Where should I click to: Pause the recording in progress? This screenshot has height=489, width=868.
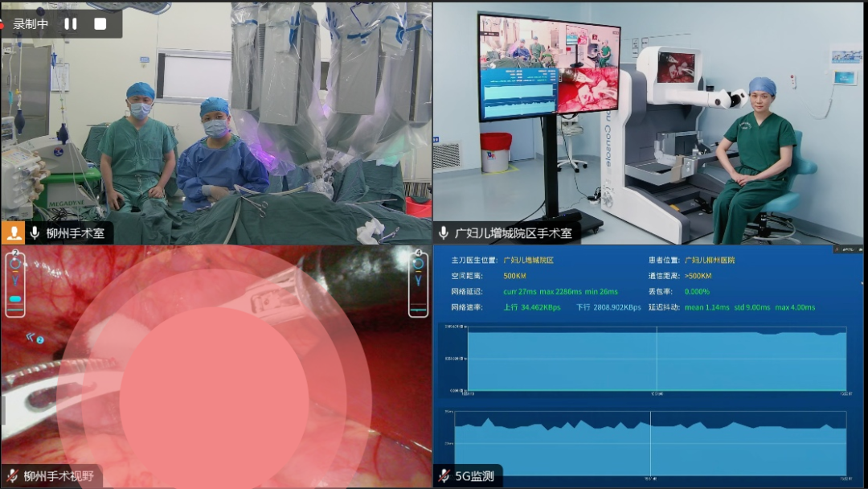pyautogui.click(x=71, y=23)
